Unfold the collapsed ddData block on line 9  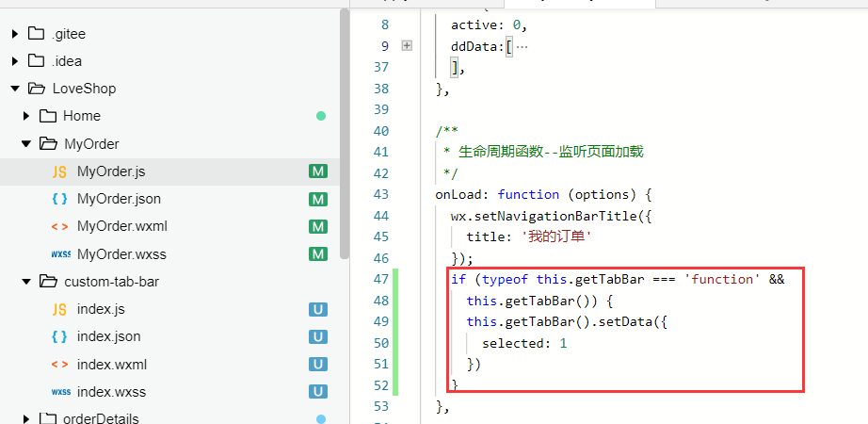pos(407,45)
